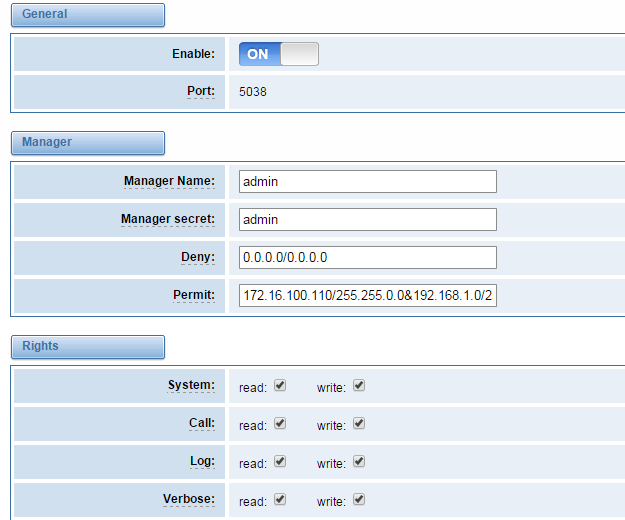The height and width of the screenshot is (520, 625).
Task: Click the Deny label for help
Action: (x=198, y=257)
